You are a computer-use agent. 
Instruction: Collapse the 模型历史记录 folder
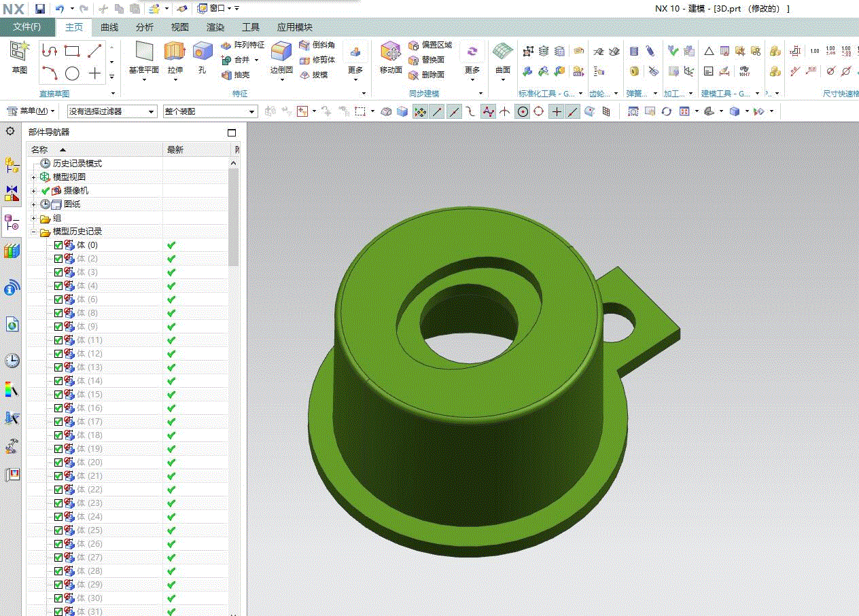click(34, 232)
